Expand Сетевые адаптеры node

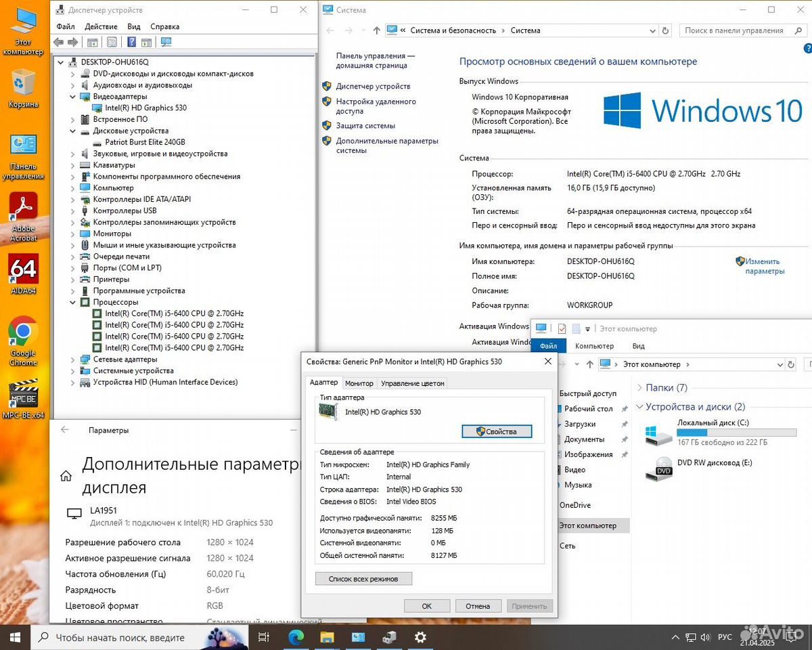[x=73, y=359]
